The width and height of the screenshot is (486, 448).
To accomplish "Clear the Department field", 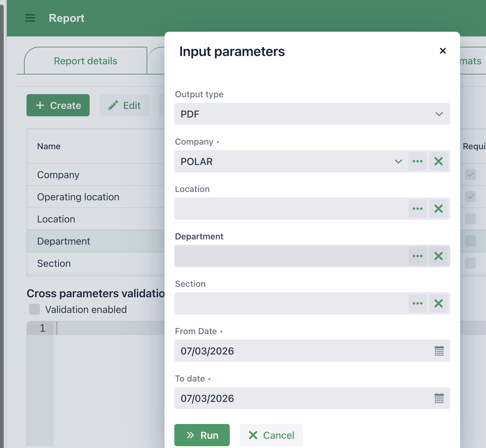I will [438, 256].
